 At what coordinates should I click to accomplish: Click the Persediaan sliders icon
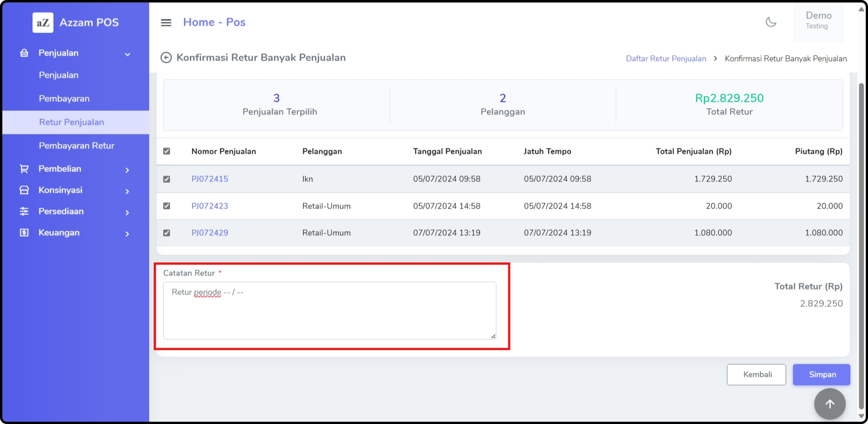click(24, 211)
